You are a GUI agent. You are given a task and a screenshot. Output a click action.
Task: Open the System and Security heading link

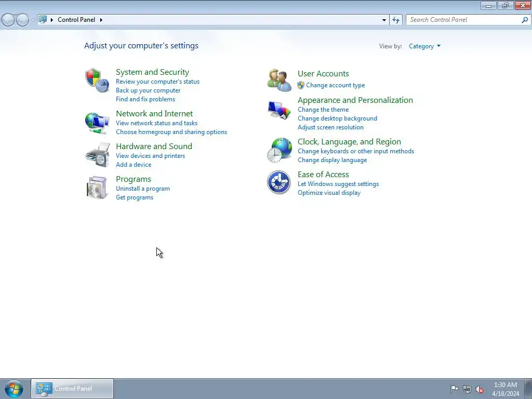pyautogui.click(x=152, y=72)
